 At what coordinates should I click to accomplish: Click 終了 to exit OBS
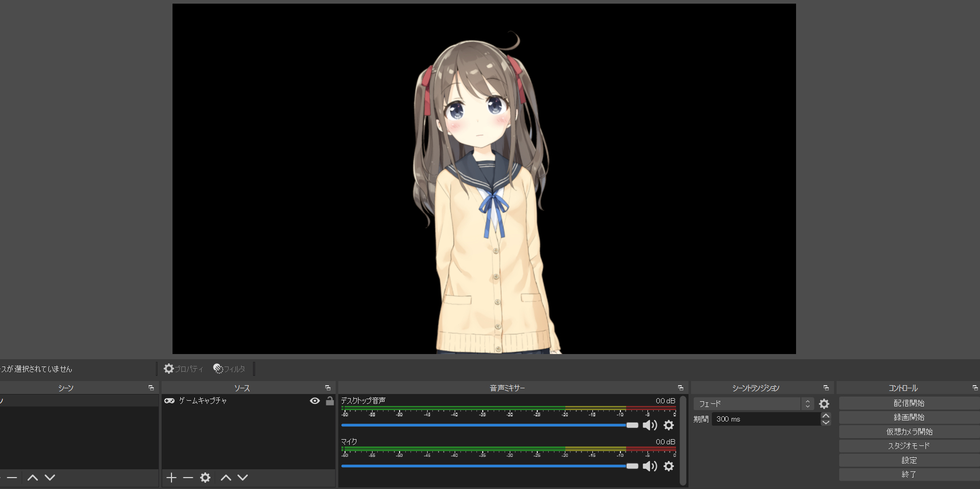coord(909,474)
